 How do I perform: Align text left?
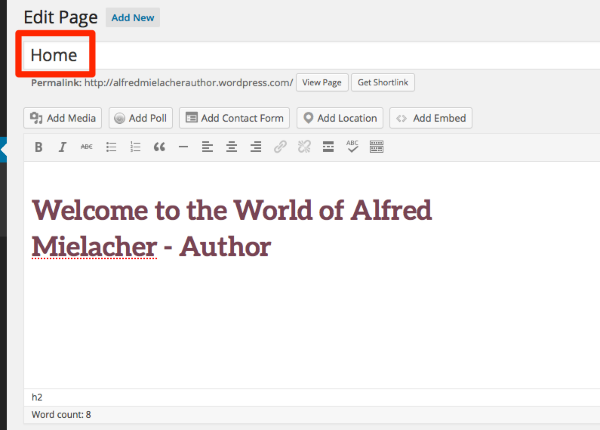[x=207, y=147]
